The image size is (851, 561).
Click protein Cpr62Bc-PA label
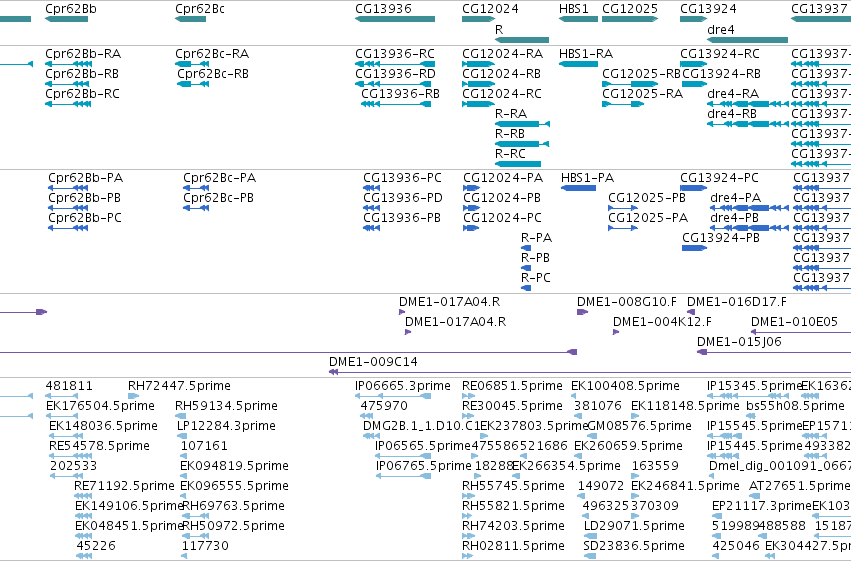pyautogui.click(x=220, y=178)
